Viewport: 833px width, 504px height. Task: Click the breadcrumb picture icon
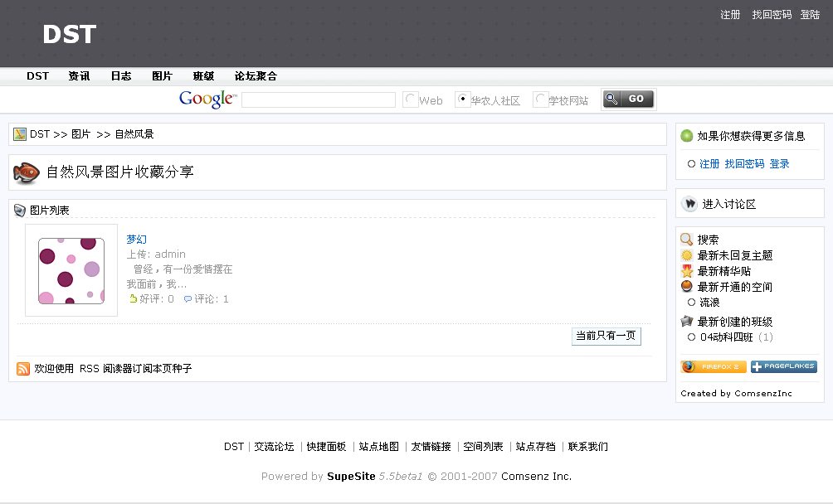click(20, 134)
